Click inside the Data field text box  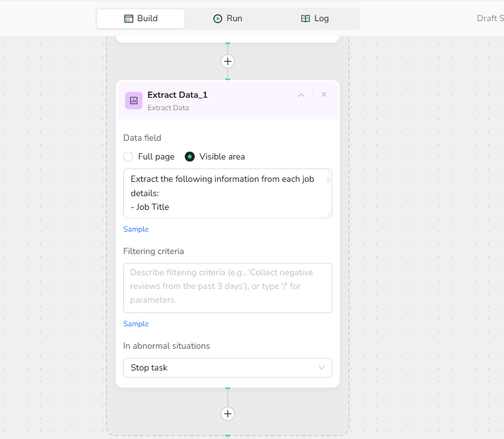point(224,193)
